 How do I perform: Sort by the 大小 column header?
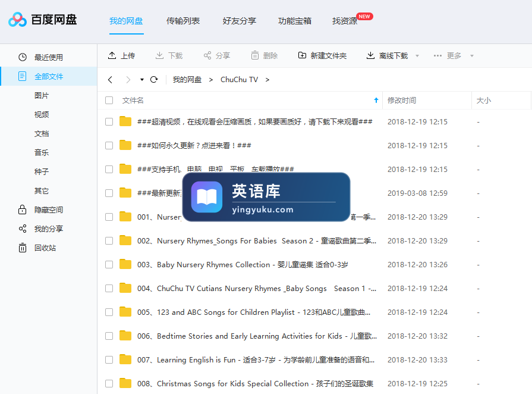[x=483, y=100]
